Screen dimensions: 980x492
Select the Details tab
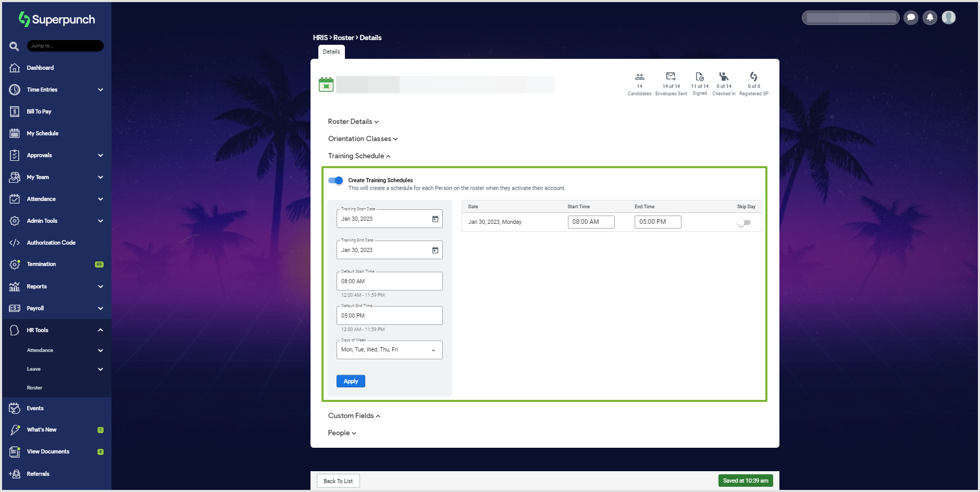point(331,52)
